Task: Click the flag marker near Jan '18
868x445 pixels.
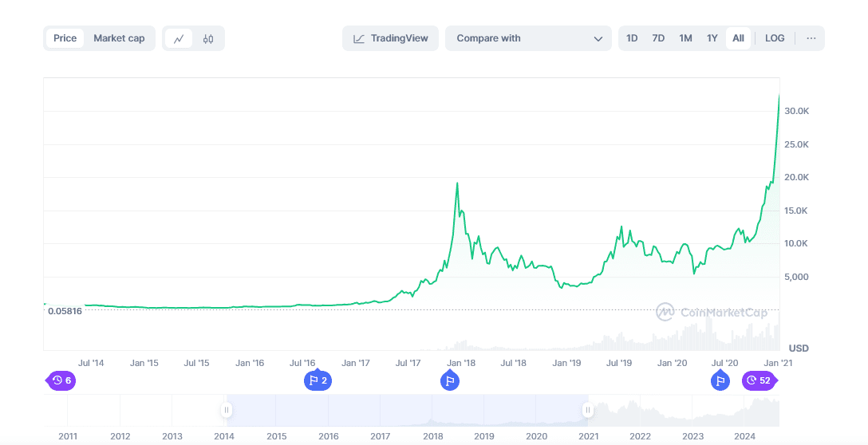Action: tap(450, 380)
